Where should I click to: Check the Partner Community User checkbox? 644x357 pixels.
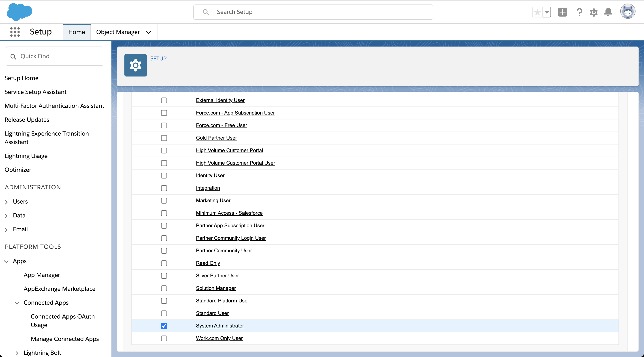[x=164, y=251]
